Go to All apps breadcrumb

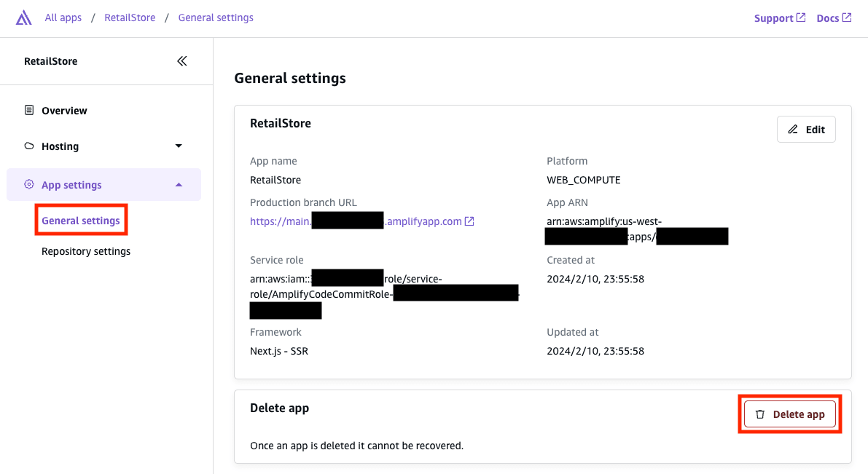point(63,17)
